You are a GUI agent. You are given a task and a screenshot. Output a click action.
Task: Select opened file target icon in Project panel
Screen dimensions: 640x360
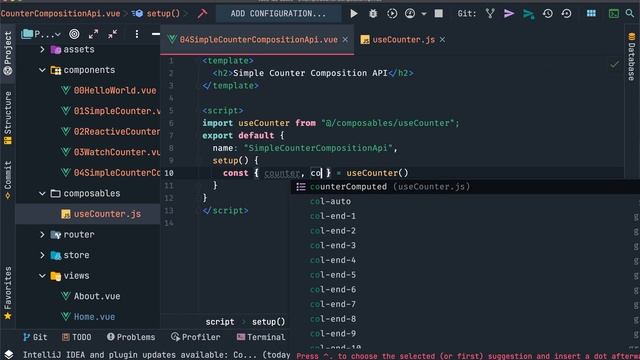click(x=74, y=34)
